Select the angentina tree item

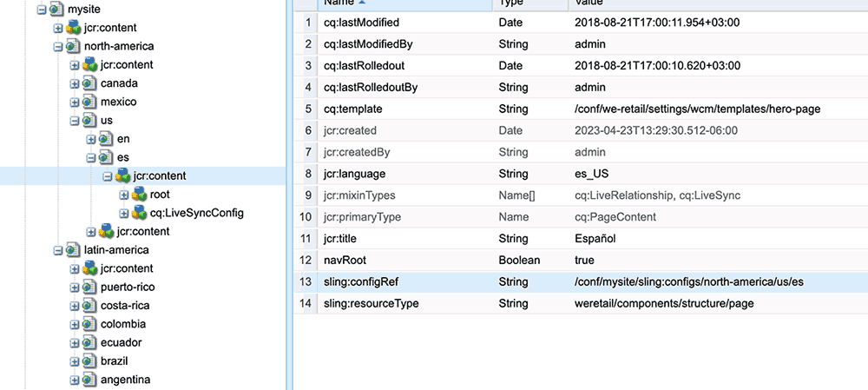126,380
